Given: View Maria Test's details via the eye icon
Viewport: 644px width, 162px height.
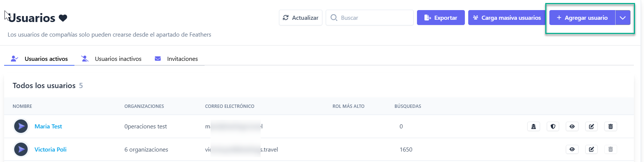Looking at the screenshot, I should tap(572, 127).
